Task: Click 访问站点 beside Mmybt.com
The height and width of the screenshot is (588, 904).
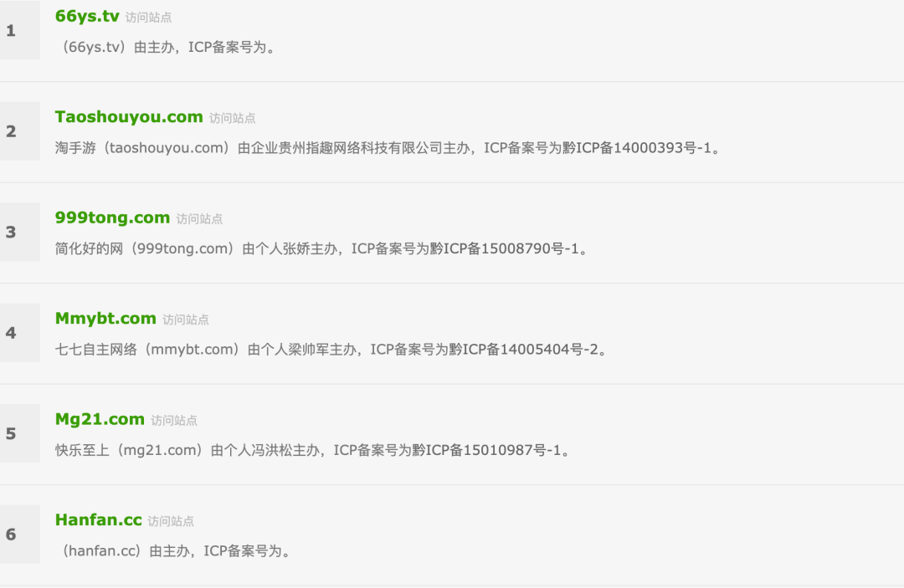Action: tap(186, 320)
